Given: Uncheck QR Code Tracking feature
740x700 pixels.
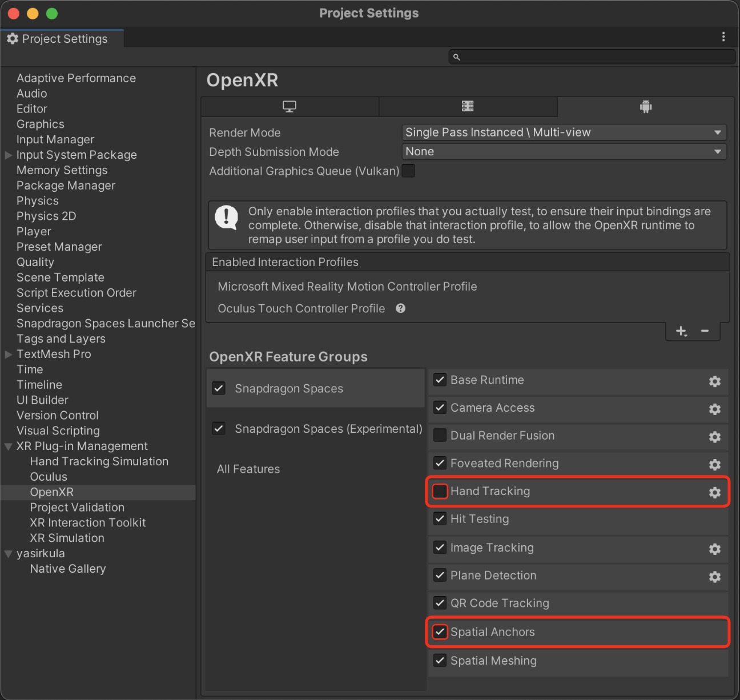Looking at the screenshot, I should [x=440, y=603].
